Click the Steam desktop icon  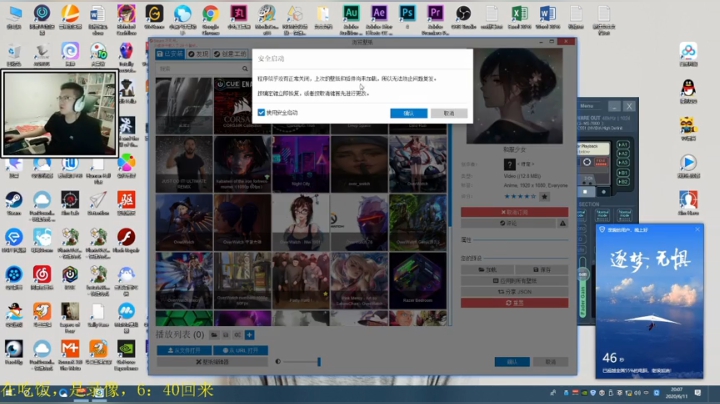click(14, 203)
